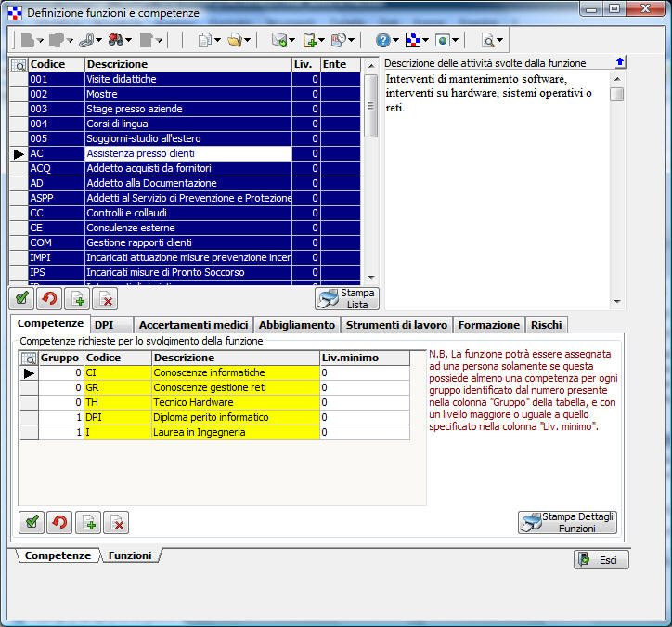Select the Funzioni bottom tab
The image size is (672, 627).
[x=130, y=555]
